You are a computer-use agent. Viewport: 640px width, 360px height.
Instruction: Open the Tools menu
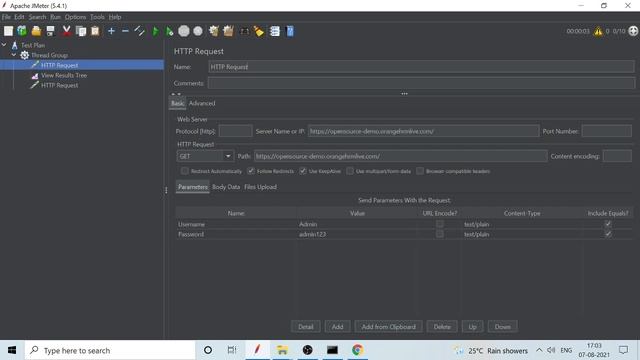click(97, 17)
